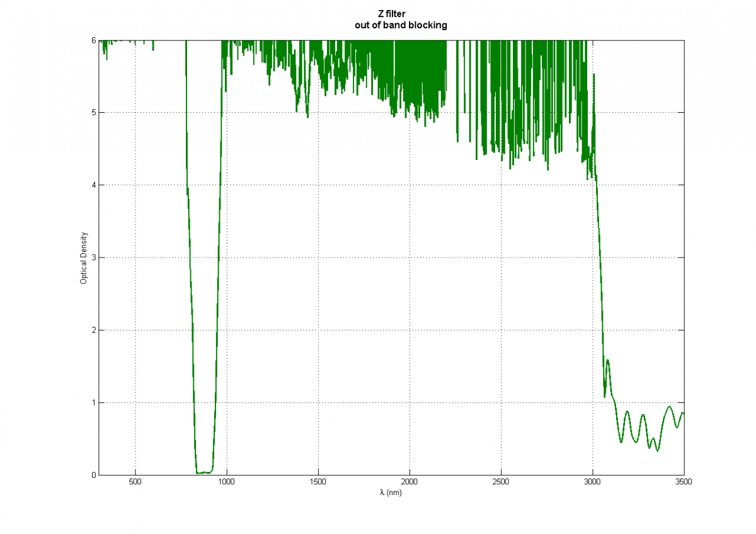This screenshot has width=756, height=534.
Task: Click the y-axis tick label 4
Action: click(93, 185)
